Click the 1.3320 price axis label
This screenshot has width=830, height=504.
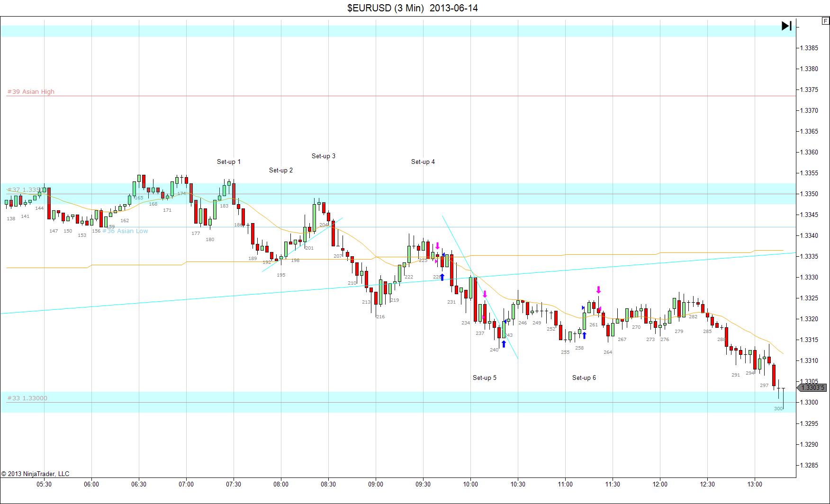(x=809, y=319)
